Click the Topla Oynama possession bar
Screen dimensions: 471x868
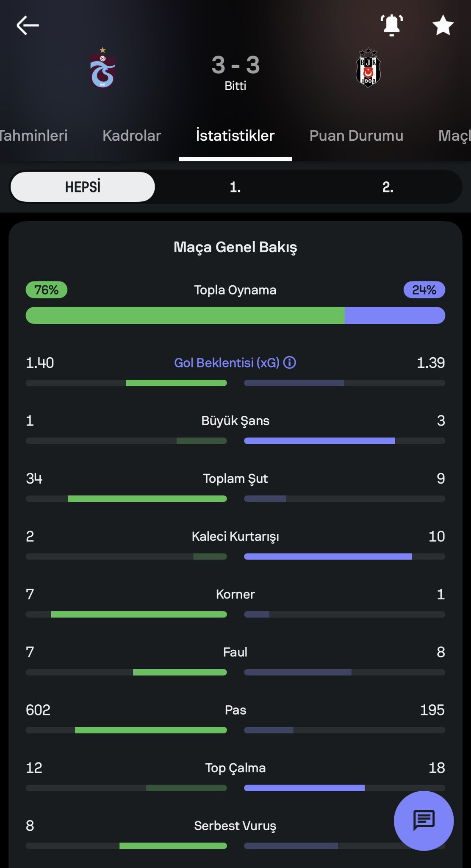point(235,316)
